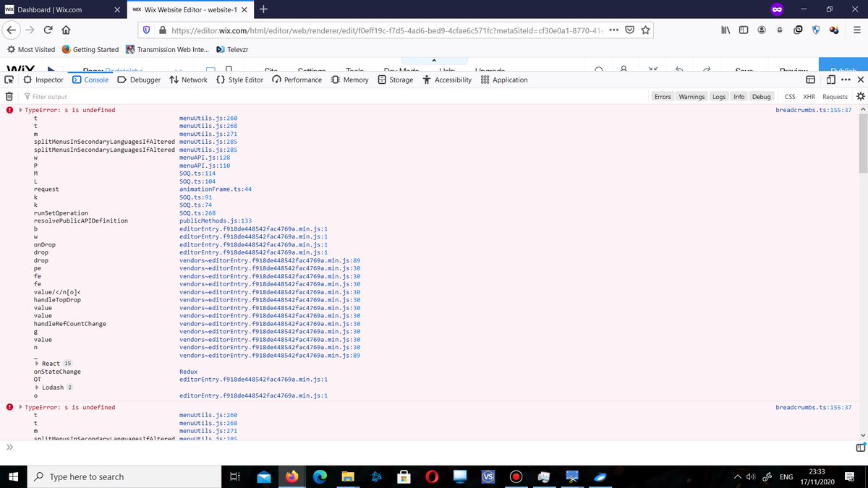Image resolution: width=868 pixels, height=488 pixels.
Task: Toggle multi-line editor mode icon in console
Action: tap(859, 448)
